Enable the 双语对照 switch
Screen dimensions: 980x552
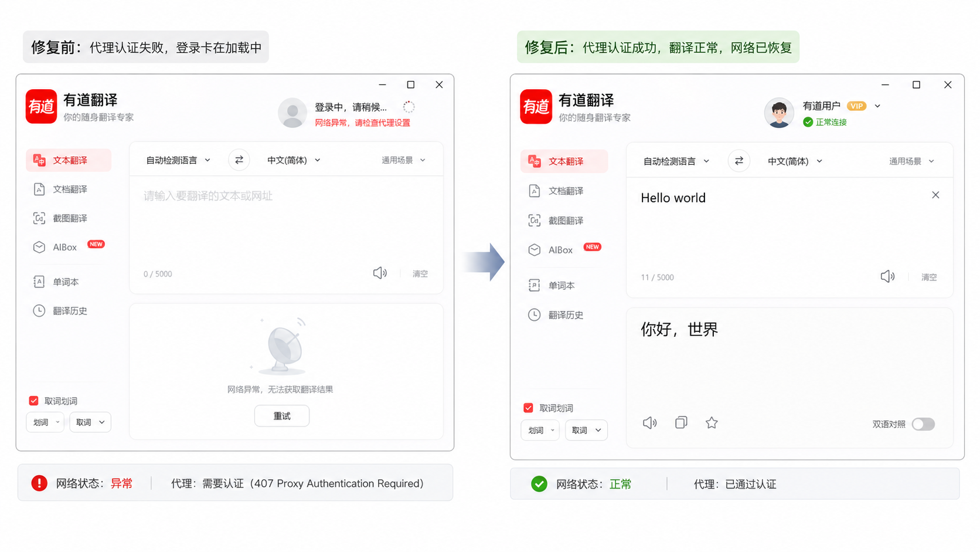point(923,424)
